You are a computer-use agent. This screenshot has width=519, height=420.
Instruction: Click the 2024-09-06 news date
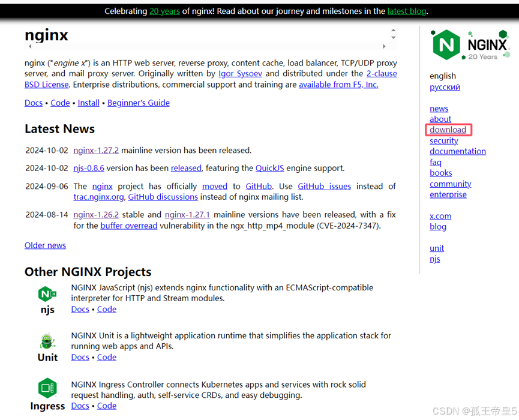point(47,187)
